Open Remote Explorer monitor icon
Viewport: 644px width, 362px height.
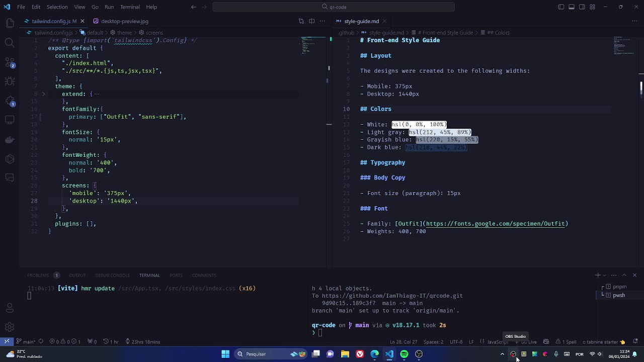point(10,120)
